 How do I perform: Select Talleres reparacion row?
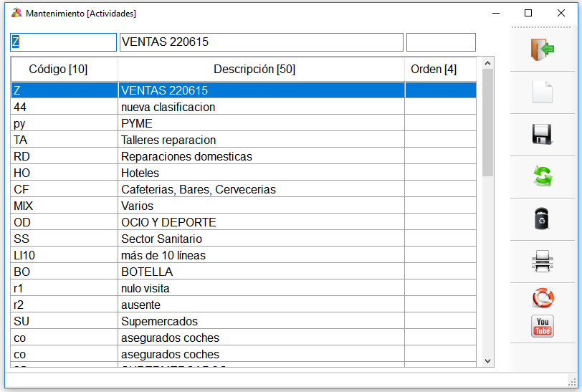(244, 140)
